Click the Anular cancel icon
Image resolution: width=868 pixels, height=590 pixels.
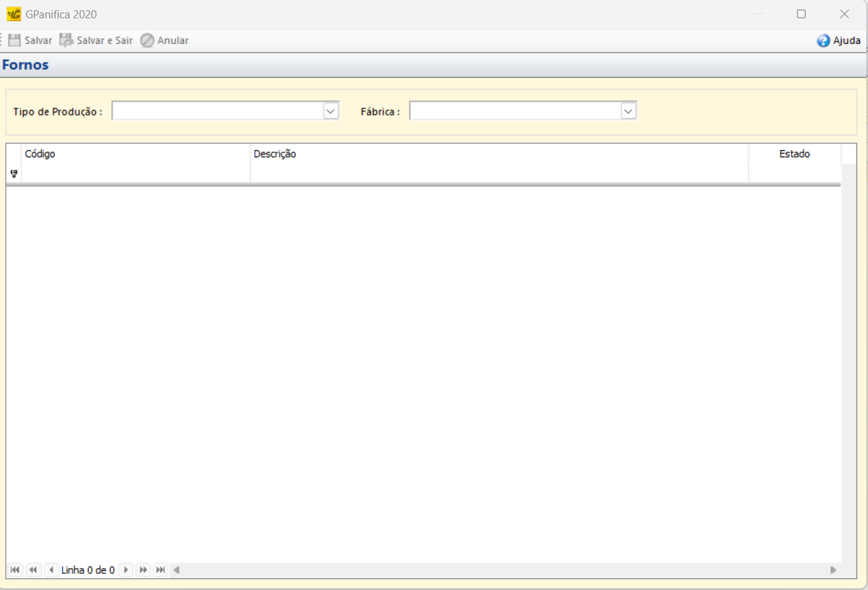point(147,40)
